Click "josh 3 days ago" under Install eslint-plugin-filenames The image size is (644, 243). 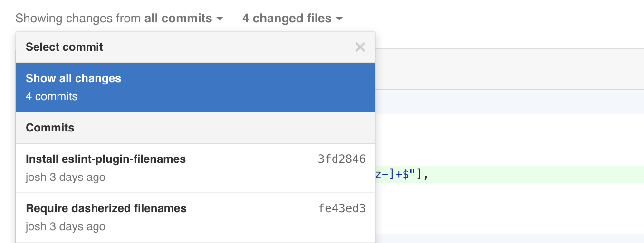[x=66, y=177]
